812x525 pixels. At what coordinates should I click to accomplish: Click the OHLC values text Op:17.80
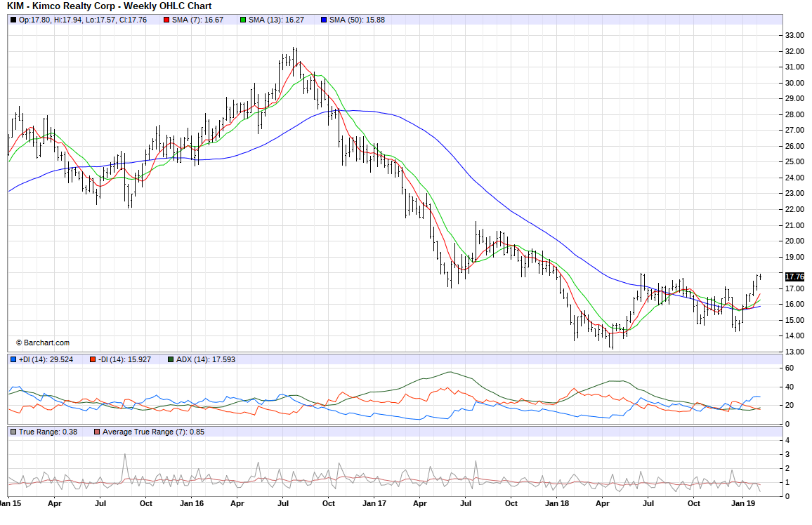point(83,20)
